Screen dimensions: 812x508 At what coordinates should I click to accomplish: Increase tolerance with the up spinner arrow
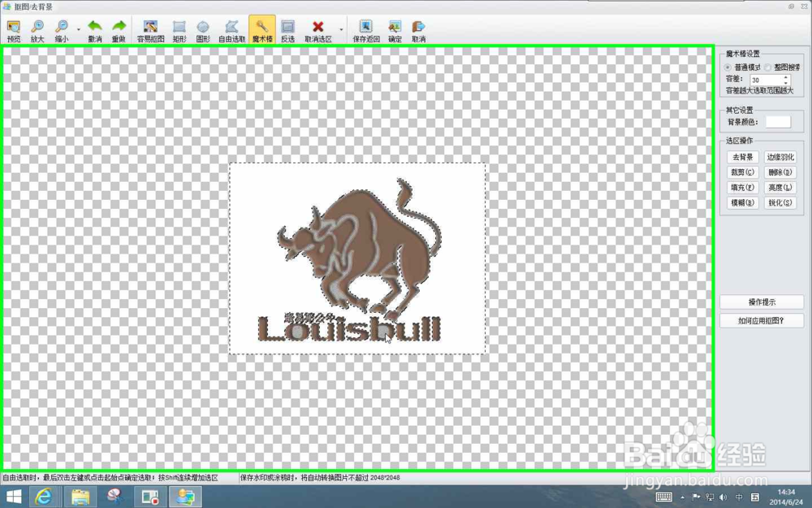click(785, 77)
